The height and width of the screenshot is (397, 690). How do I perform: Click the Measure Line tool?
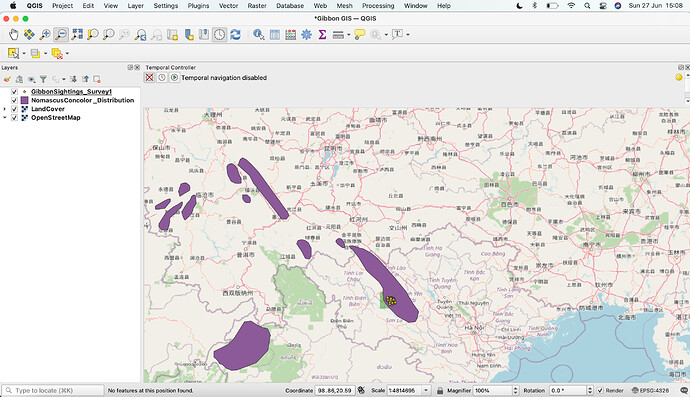[x=338, y=34]
